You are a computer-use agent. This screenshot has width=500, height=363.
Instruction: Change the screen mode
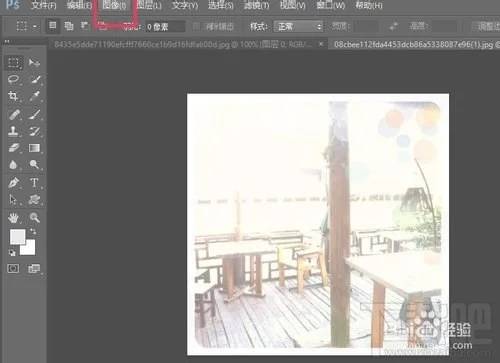pos(34,268)
